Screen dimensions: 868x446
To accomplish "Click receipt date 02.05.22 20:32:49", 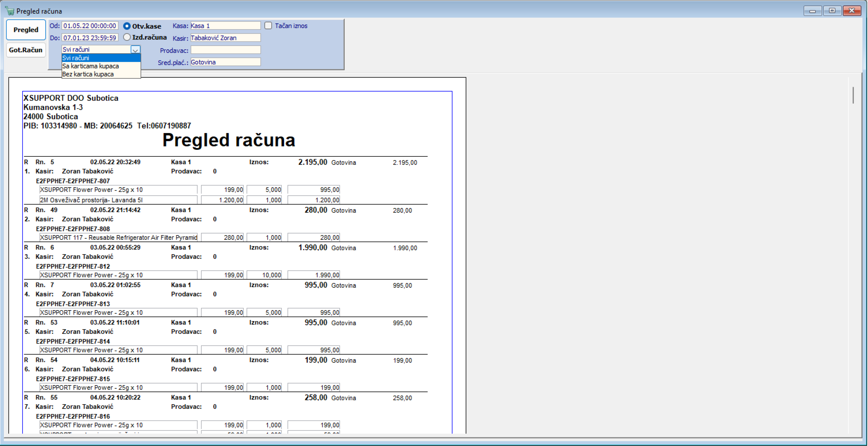I will [x=115, y=162].
